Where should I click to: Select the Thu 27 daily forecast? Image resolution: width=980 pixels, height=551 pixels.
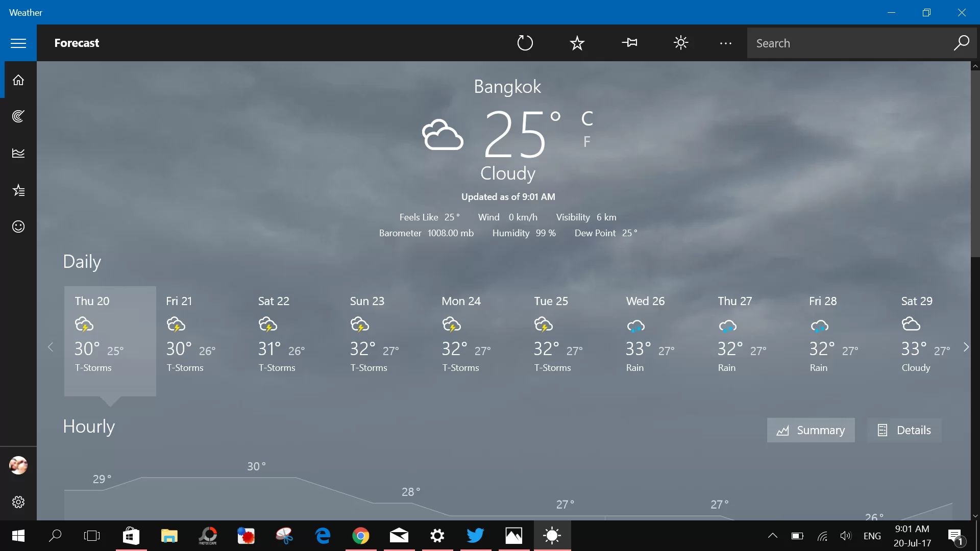(753, 341)
